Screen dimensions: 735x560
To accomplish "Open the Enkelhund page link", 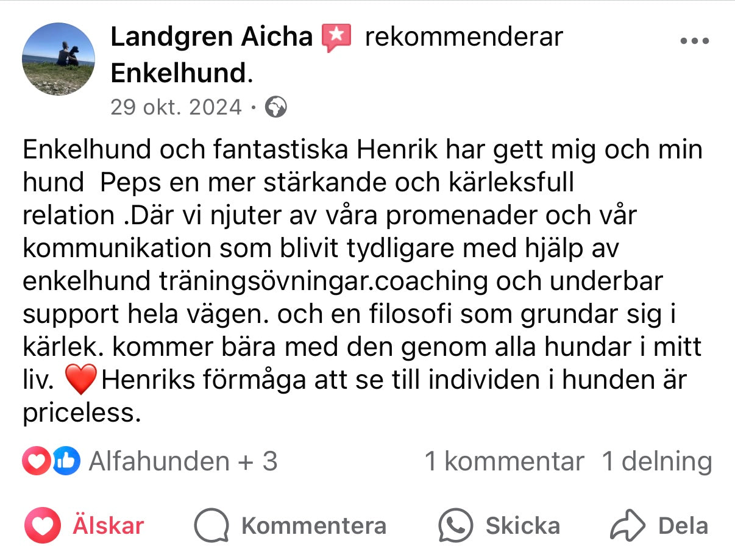I will [x=178, y=74].
